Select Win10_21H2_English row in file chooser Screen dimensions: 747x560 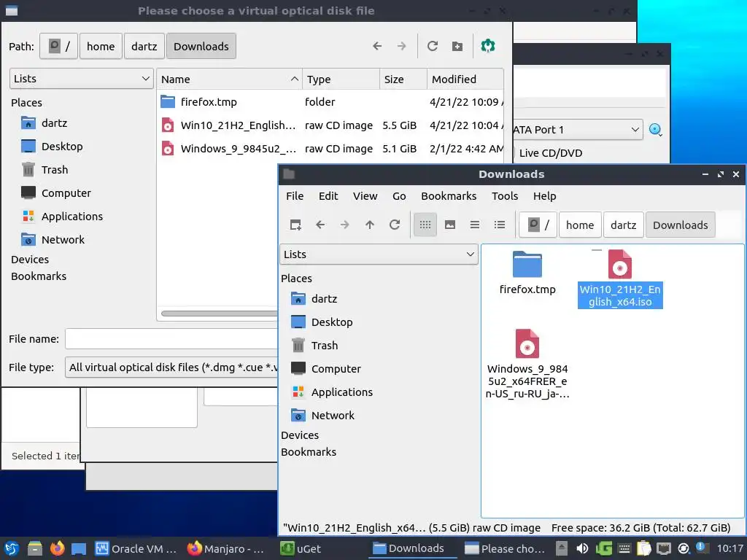330,125
